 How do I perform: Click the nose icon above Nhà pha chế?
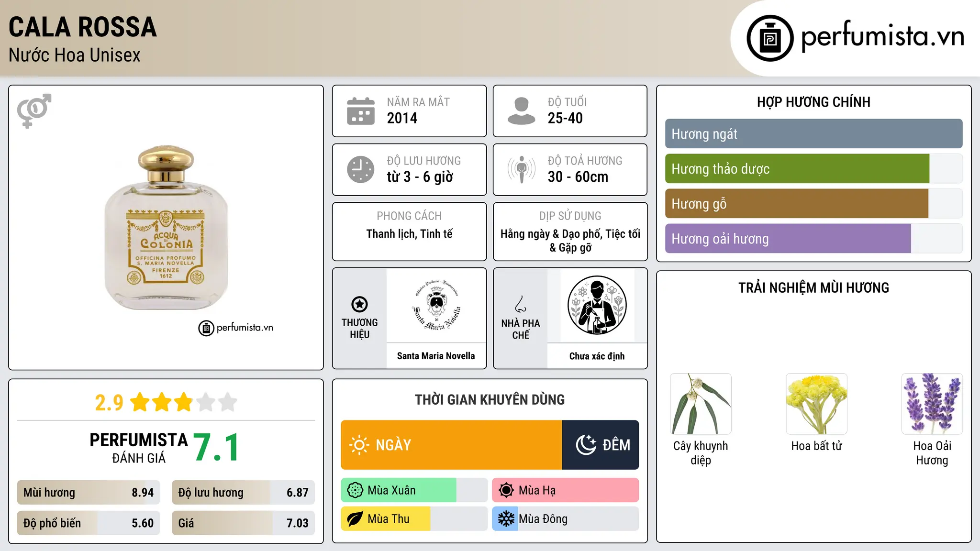[x=521, y=304]
